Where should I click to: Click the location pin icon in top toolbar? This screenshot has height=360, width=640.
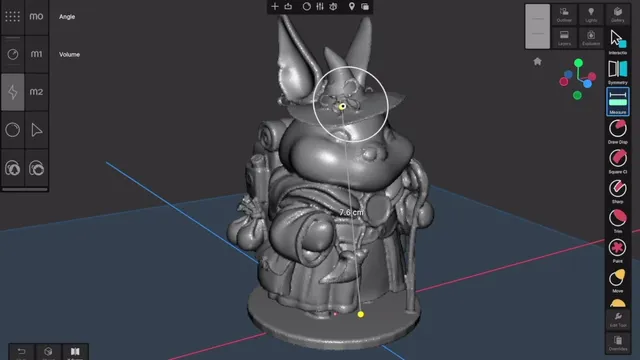point(351,7)
